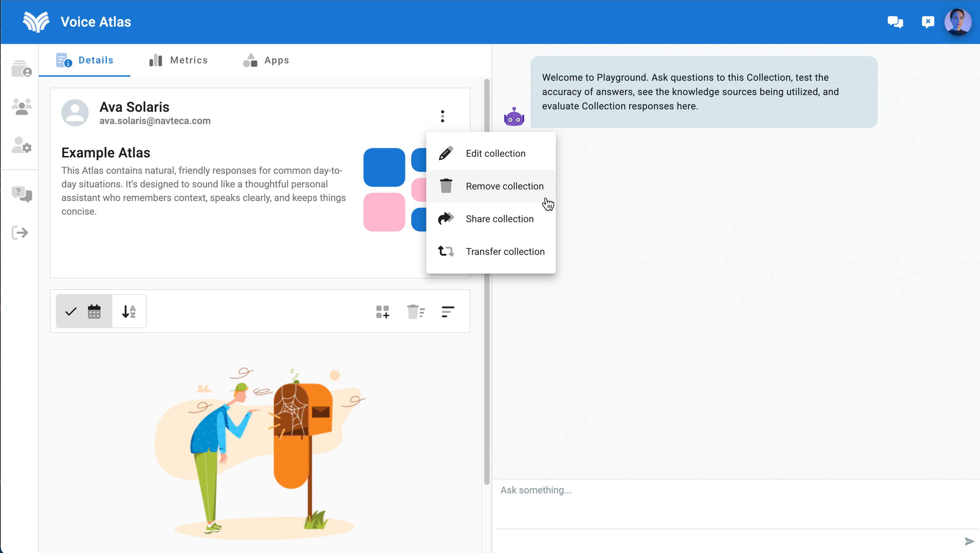The image size is (980, 553).
Task: Open user profile avatar menu
Action: [958, 22]
